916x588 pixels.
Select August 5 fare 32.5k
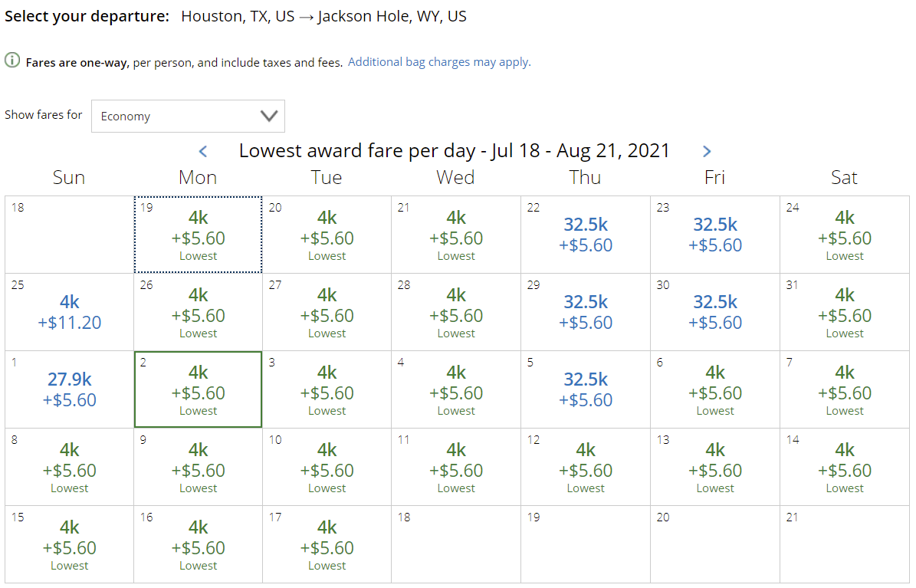point(586,389)
